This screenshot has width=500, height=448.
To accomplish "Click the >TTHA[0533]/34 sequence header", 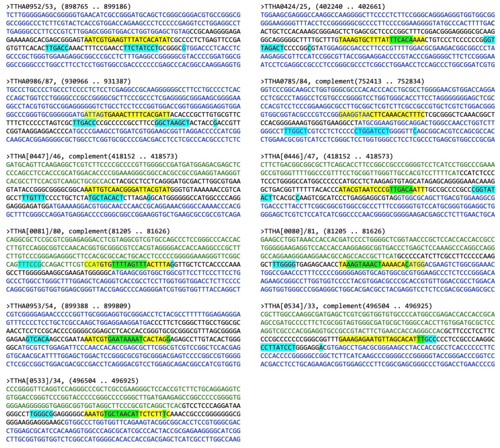I will click(72, 381).
